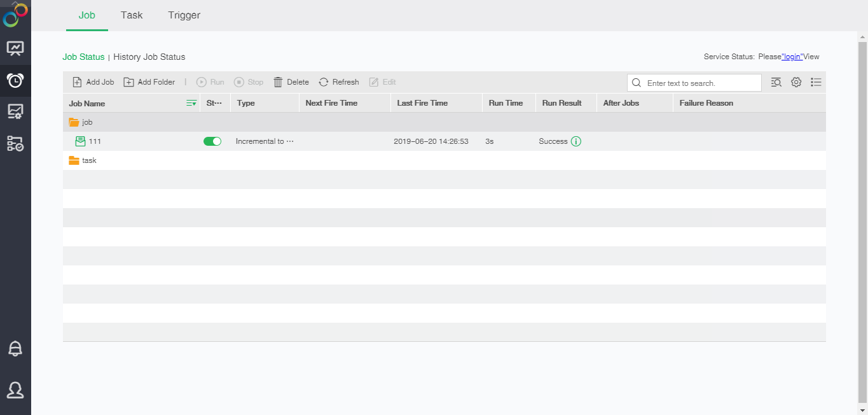The image size is (868, 415).
Task: Select the History Job Status view
Action: click(149, 57)
